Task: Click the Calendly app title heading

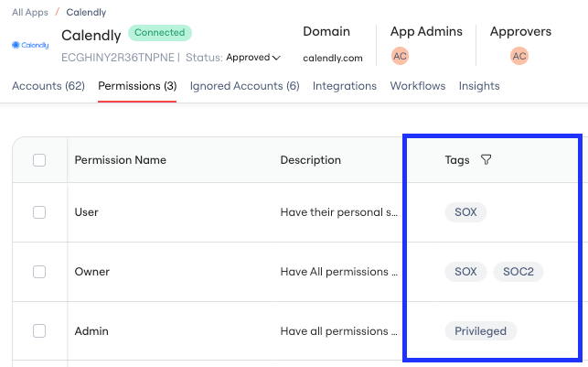Action: click(91, 36)
